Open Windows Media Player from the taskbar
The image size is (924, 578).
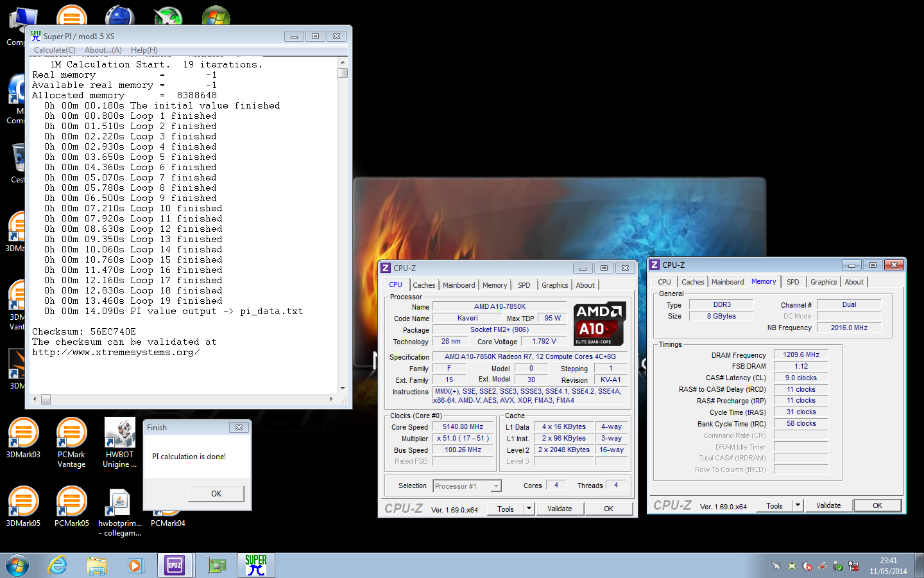tap(135, 565)
